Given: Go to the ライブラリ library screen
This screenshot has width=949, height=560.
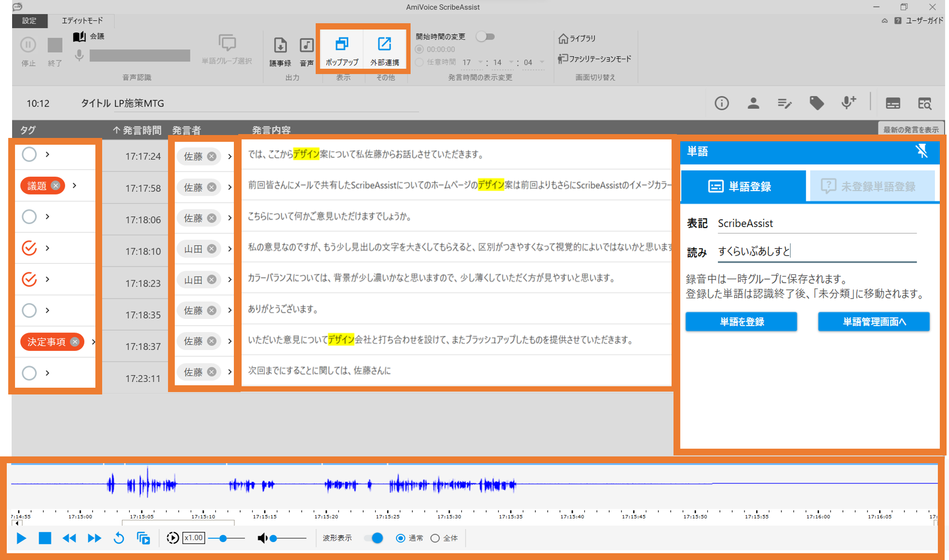Looking at the screenshot, I should point(577,38).
